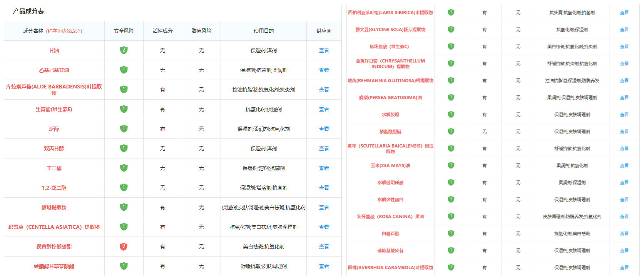Viewport: 644px width, 280px height.
Task: Click purpose cell 抗头屑;抗氧化剂;抗菌剂
Action: tap(572, 13)
